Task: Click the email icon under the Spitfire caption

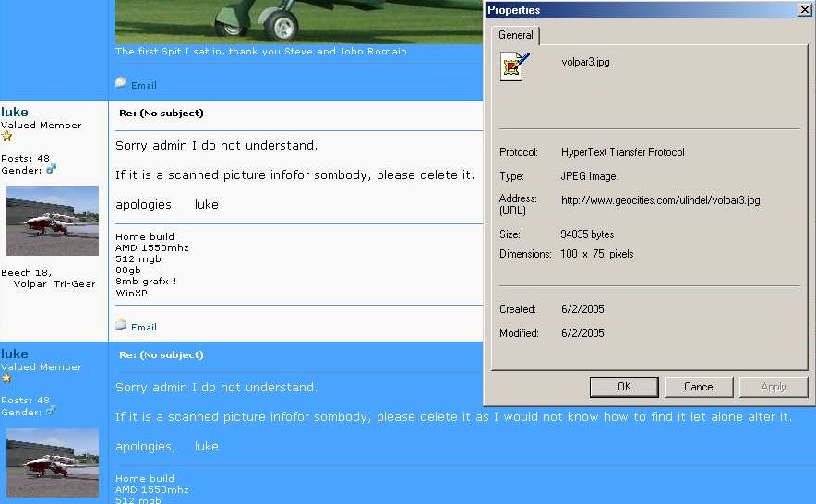Action: click(121, 83)
